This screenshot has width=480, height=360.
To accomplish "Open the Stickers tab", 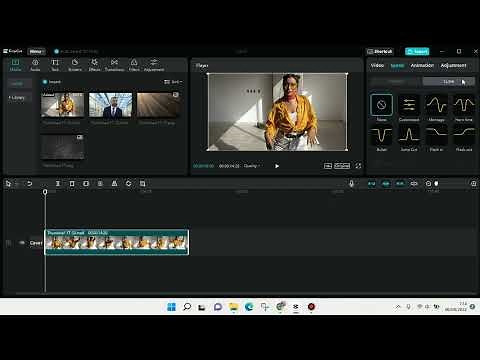I will (x=75, y=65).
